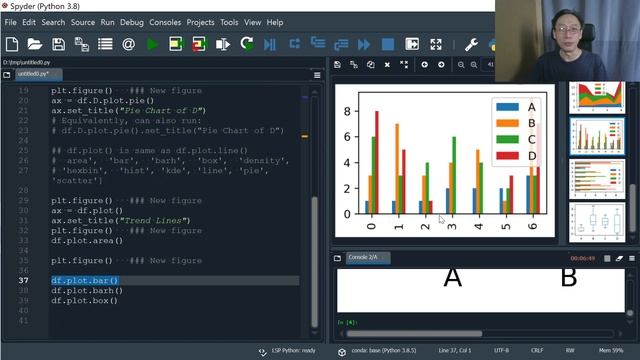Start debugging with the blue debug icon
This screenshot has width=640, height=360.
[269, 44]
